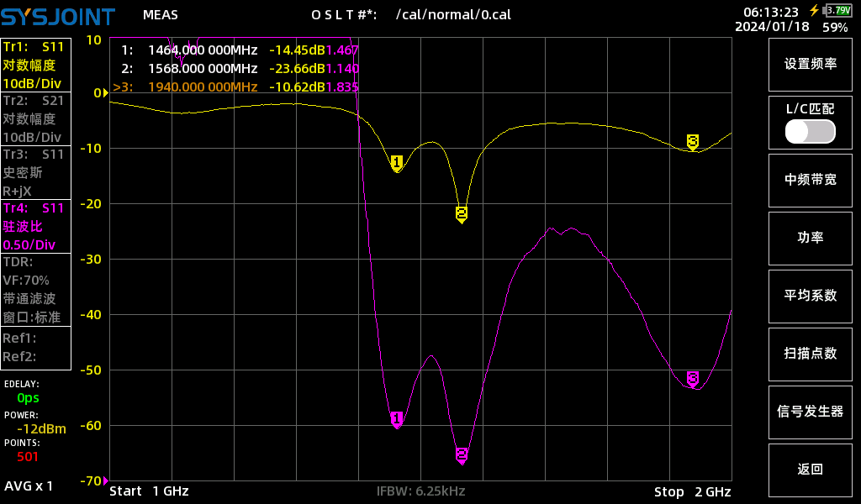The width and height of the screenshot is (861, 504).
Task: Select the 功率 power button
Action: 810,238
